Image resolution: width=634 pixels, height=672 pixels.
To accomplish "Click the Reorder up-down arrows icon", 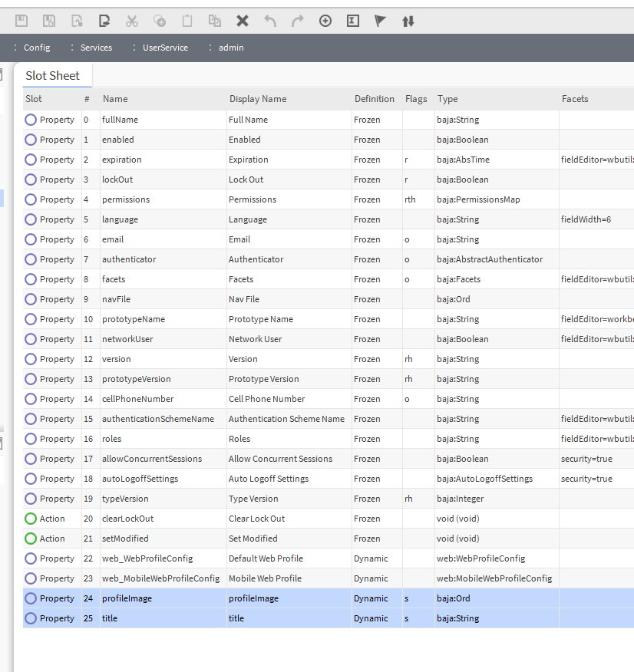I will (x=408, y=21).
